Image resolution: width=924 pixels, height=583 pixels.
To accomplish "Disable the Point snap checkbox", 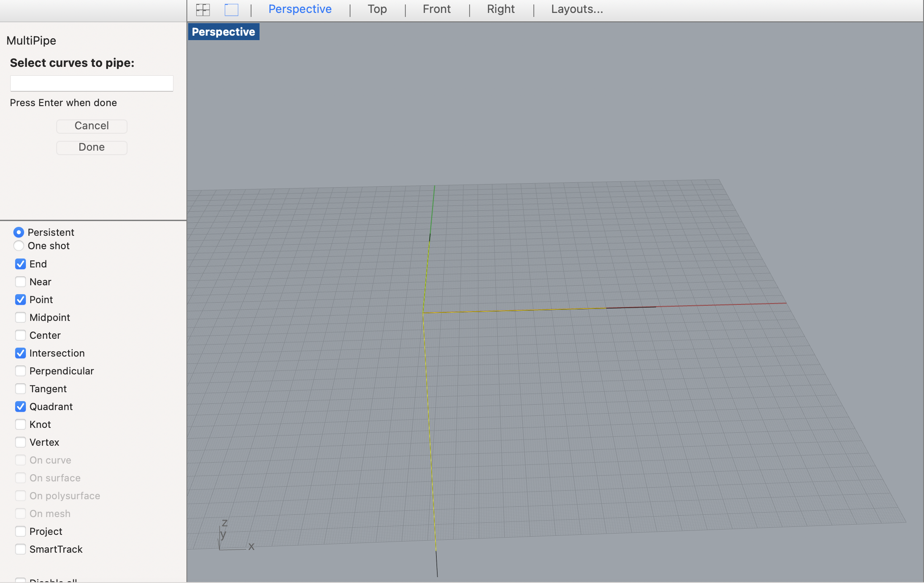I will (x=21, y=300).
